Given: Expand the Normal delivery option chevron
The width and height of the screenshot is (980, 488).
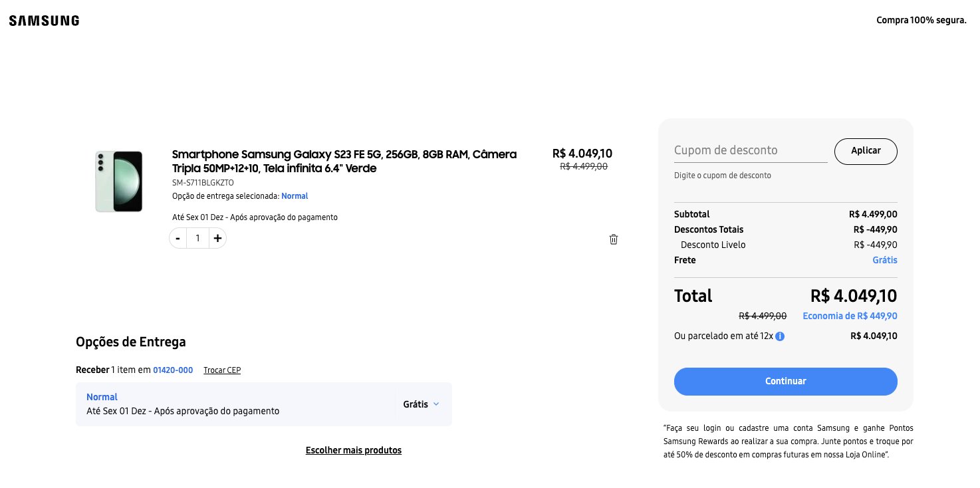Looking at the screenshot, I should click(x=436, y=404).
